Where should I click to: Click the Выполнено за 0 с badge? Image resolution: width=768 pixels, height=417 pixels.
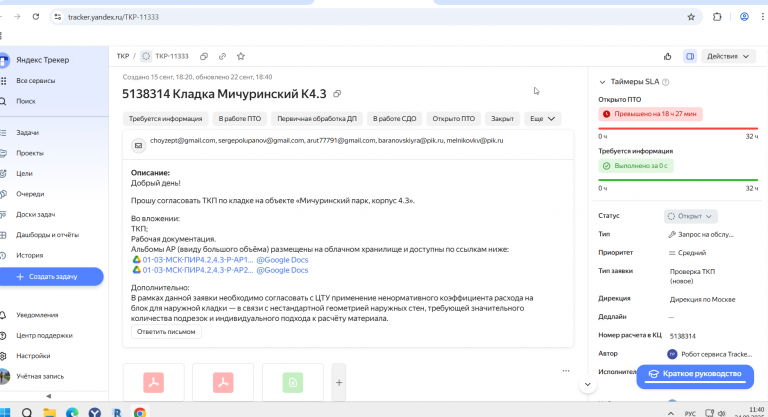635,166
